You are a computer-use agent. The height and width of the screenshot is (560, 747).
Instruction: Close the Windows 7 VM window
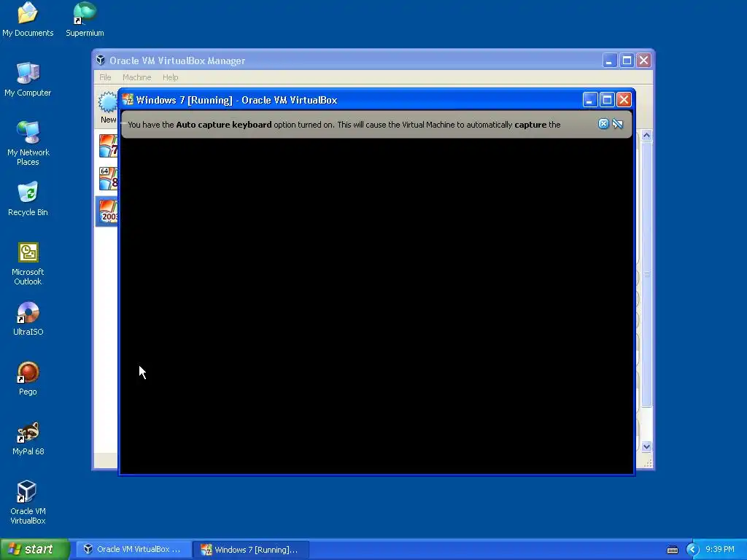(624, 99)
